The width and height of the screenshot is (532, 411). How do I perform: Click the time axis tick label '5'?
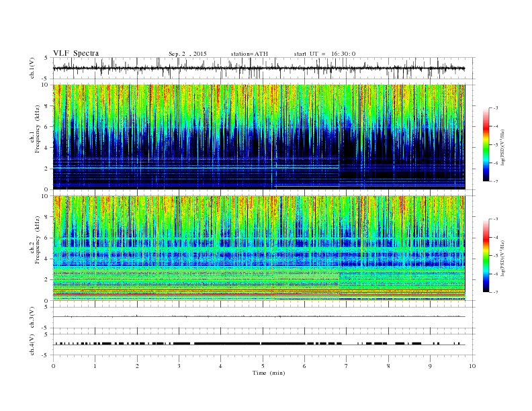[263, 366]
